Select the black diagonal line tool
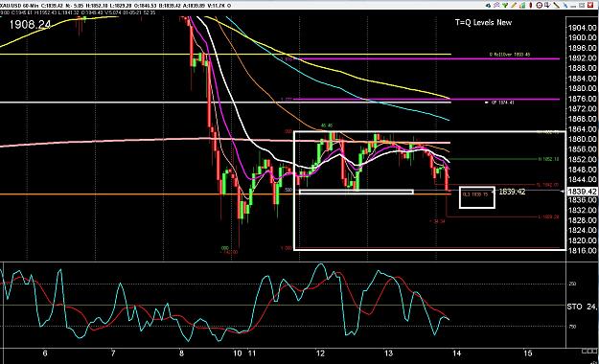 point(556,6)
